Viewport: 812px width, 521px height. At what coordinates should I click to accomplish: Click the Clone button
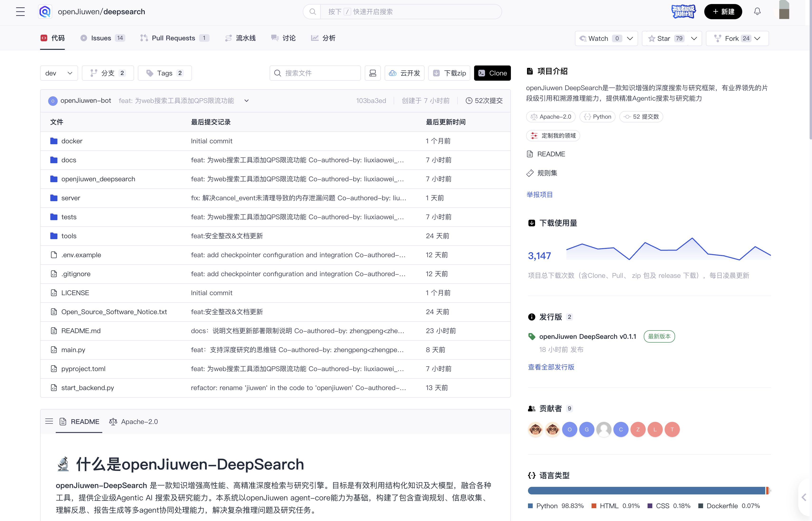[x=492, y=73]
